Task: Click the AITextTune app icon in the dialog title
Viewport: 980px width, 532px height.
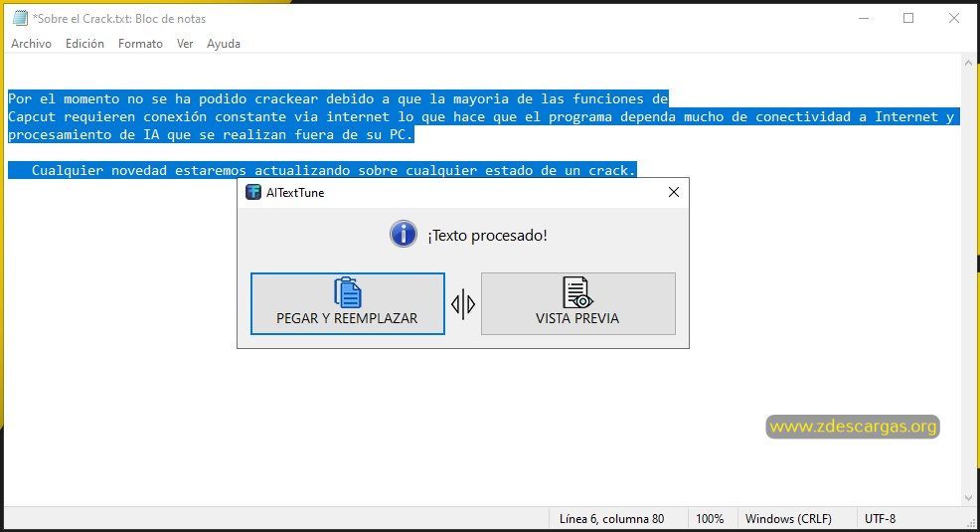Action: [x=253, y=192]
